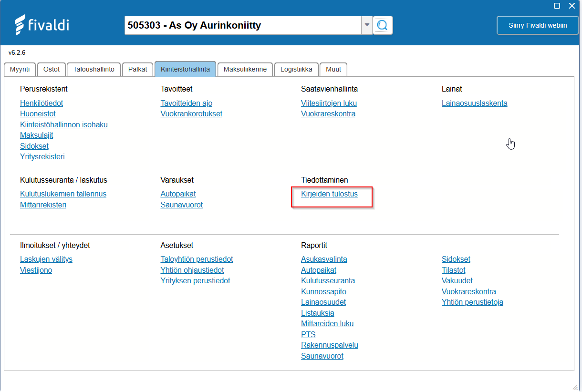Image resolution: width=582 pixels, height=392 pixels.
Task: Click the Vuokrankorotukset link
Action: (191, 113)
